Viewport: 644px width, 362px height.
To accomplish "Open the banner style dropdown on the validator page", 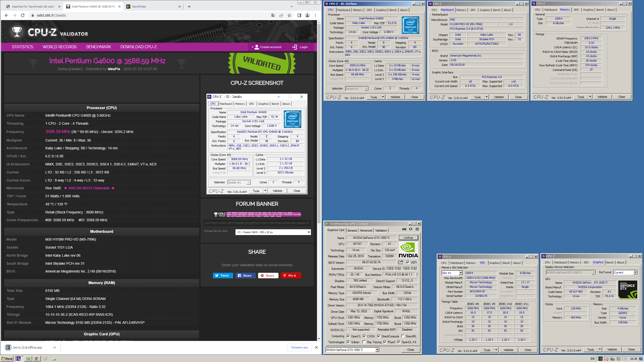I will 273,232.
